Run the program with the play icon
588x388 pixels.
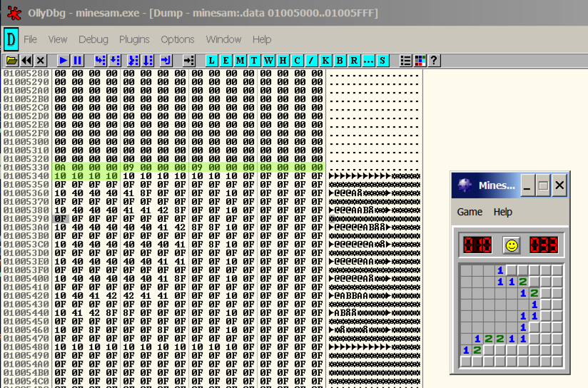(64, 61)
